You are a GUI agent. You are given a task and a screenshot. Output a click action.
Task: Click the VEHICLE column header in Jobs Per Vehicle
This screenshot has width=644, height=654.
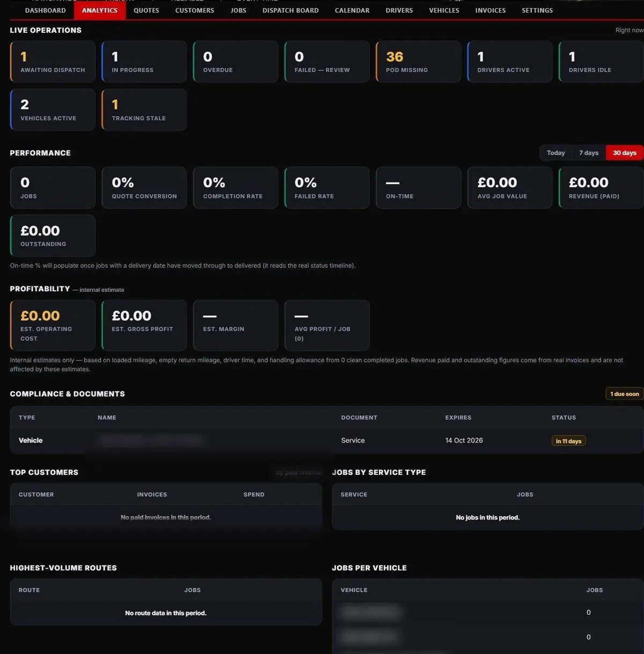pos(354,590)
